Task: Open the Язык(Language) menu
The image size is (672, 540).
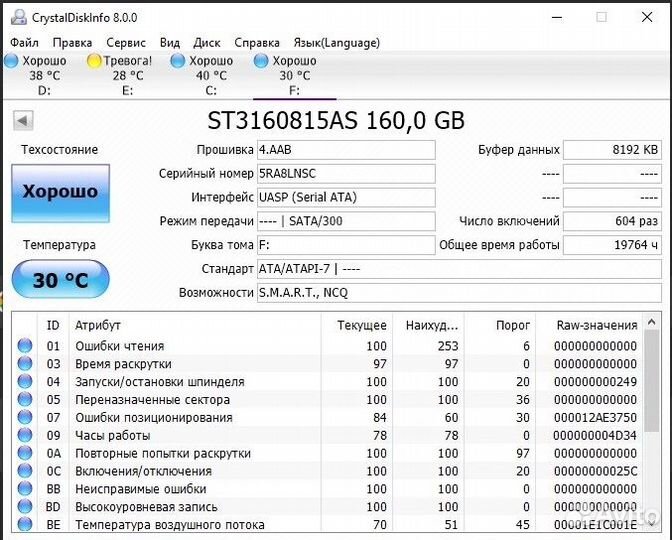Action: point(336,43)
